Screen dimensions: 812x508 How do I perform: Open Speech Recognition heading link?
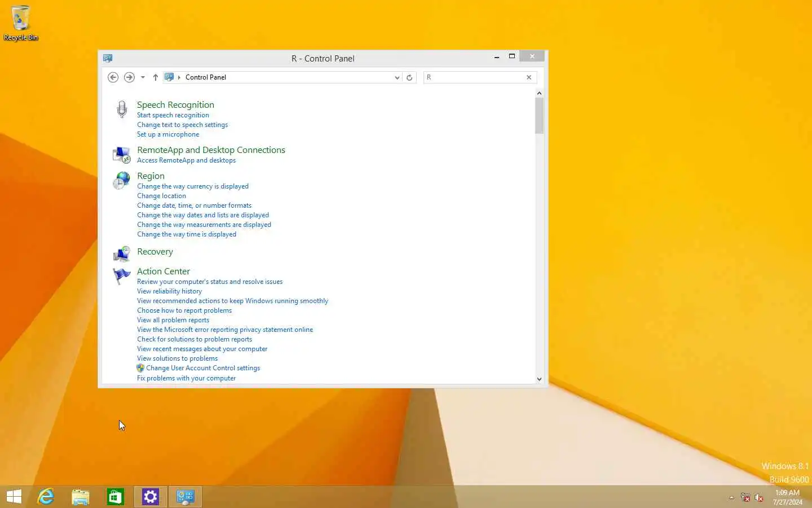(175, 104)
